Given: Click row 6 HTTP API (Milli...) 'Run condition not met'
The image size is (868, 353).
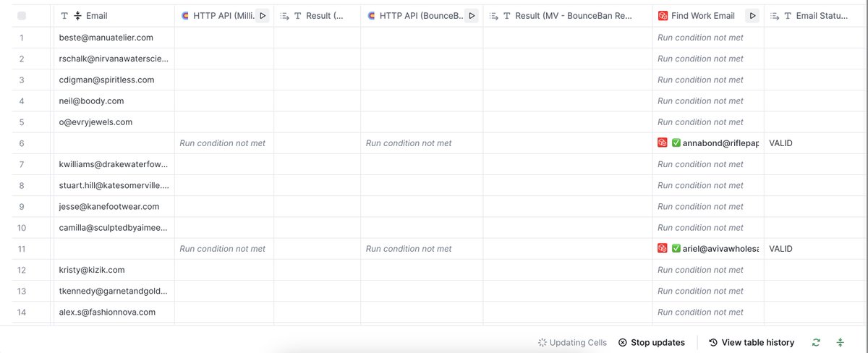Looking at the screenshot, I should pyautogui.click(x=222, y=143).
